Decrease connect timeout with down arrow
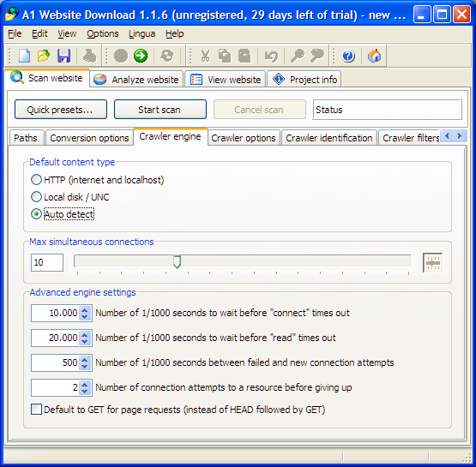Viewport: 476px width, 467px height. click(85, 317)
